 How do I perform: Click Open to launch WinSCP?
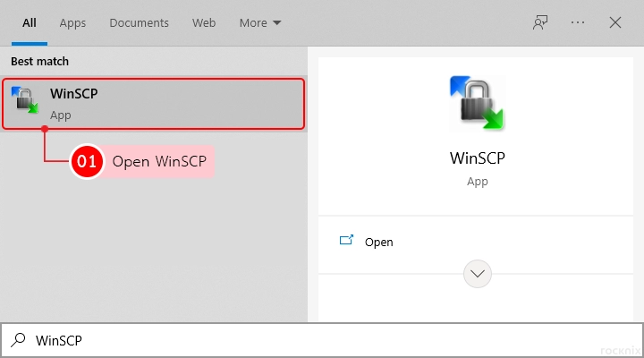point(378,242)
